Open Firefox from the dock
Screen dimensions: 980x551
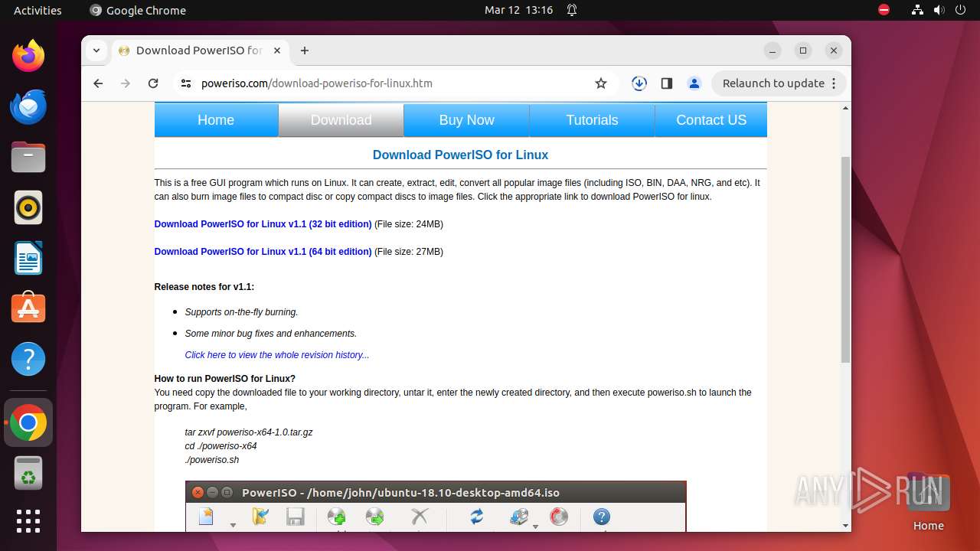pos(28,56)
